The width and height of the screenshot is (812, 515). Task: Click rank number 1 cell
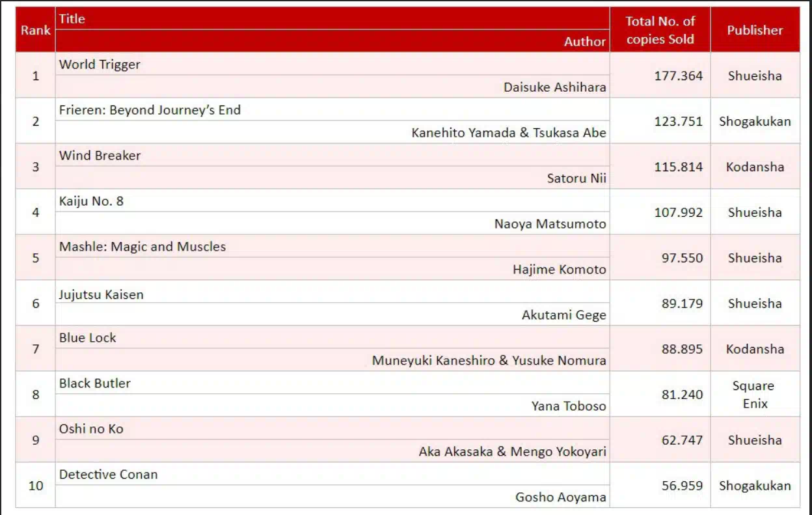(x=35, y=76)
